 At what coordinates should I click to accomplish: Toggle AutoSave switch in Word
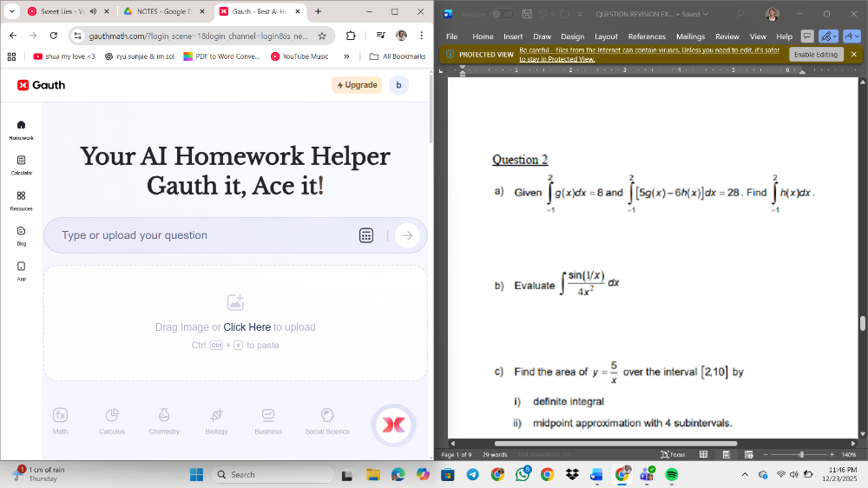[502, 14]
